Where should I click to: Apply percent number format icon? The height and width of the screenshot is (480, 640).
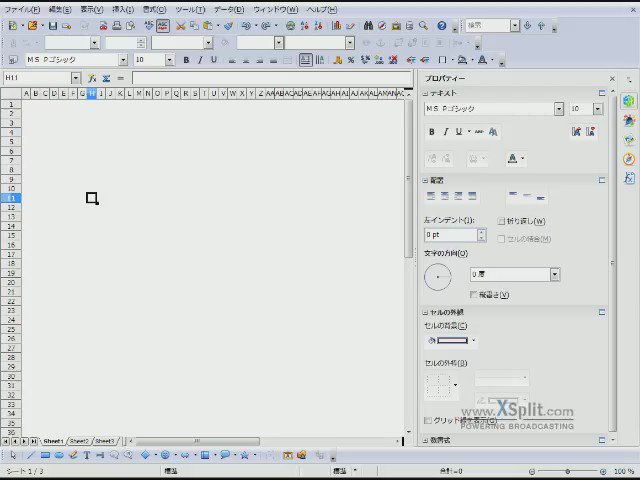point(351,60)
